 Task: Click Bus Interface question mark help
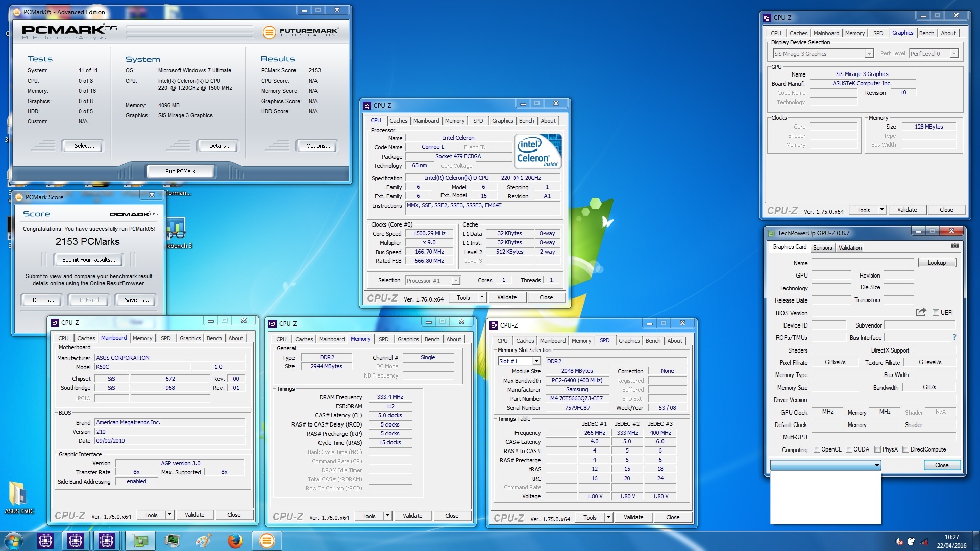[x=954, y=337]
